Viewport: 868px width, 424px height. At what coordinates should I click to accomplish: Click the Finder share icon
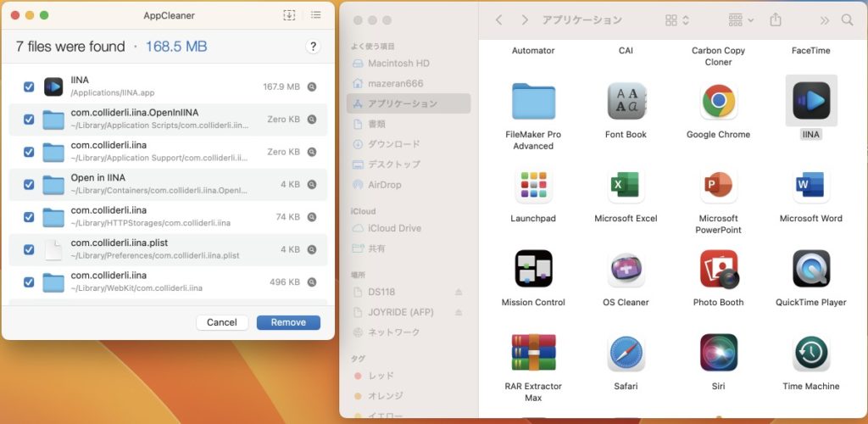(x=776, y=20)
